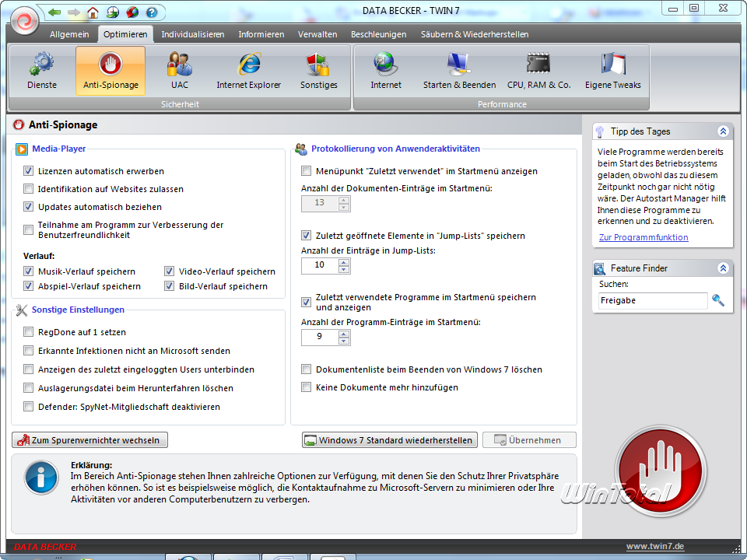747x560 pixels.
Task: Click the round red application orb
Action: (x=24, y=20)
